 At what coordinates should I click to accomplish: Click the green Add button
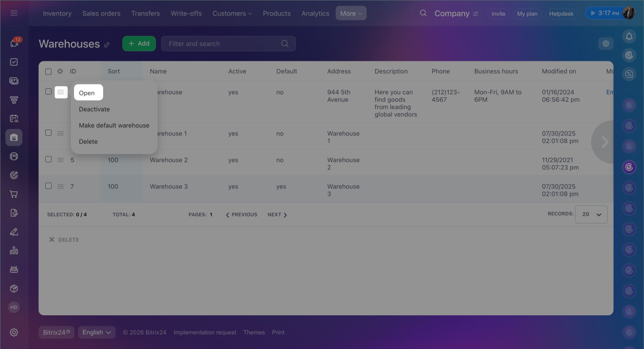pyautogui.click(x=139, y=44)
